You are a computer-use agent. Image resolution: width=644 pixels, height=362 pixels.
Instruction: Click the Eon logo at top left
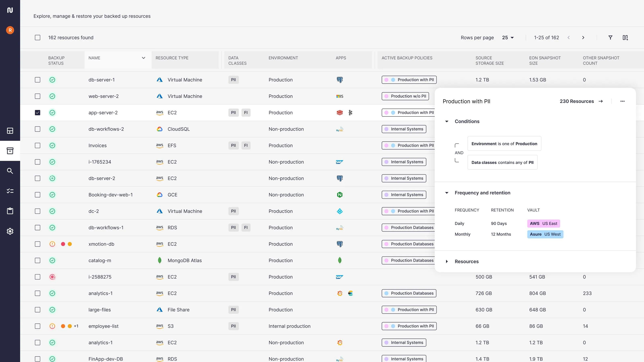10,10
